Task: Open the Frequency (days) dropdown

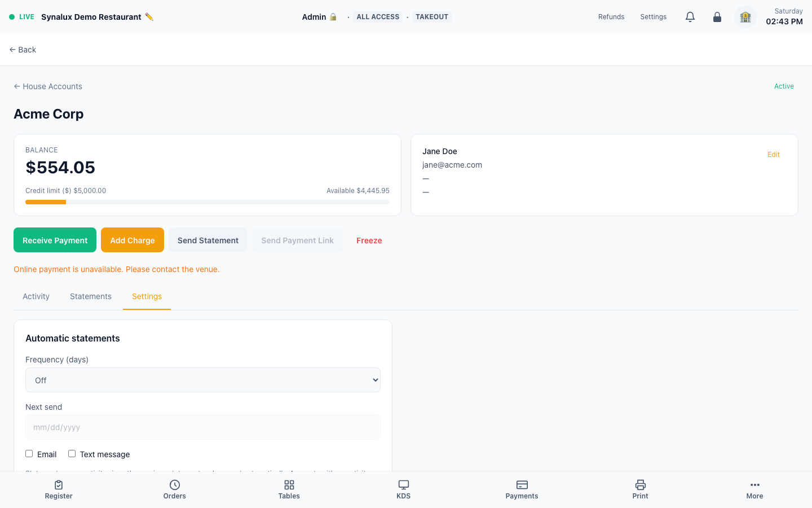Action: pos(203,380)
